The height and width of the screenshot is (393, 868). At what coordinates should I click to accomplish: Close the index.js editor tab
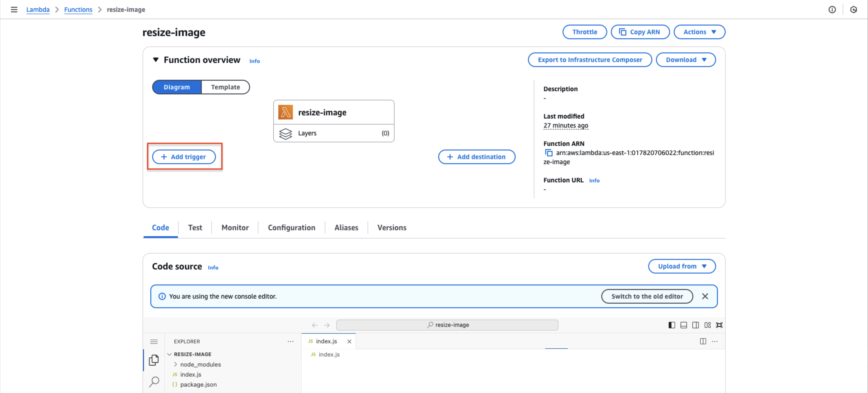[x=349, y=341]
